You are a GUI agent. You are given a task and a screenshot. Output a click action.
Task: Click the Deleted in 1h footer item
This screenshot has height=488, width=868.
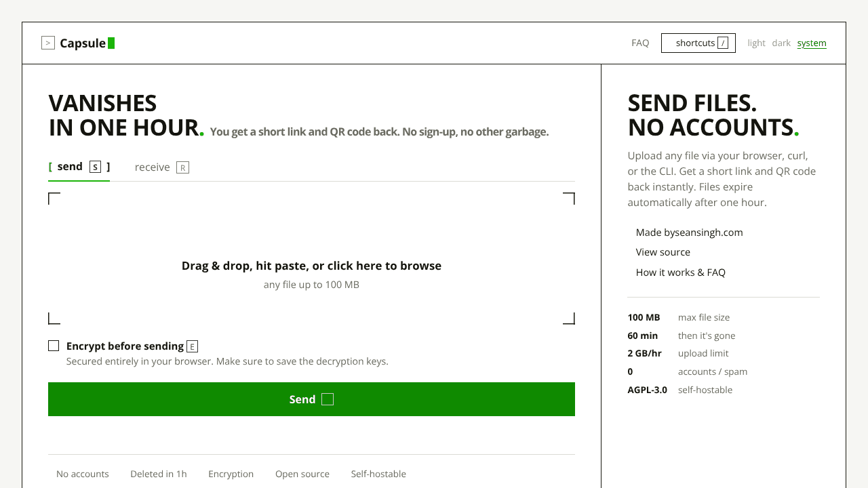(159, 474)
